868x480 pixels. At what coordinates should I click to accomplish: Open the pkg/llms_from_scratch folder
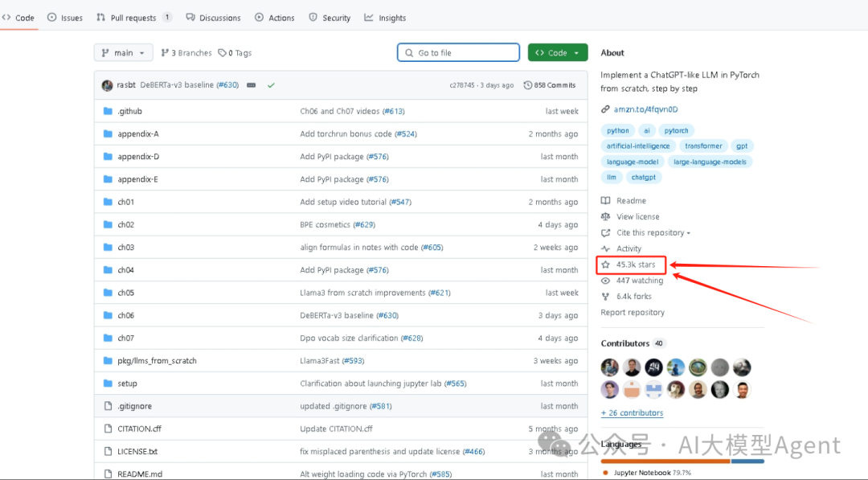(x=157, y=360)
